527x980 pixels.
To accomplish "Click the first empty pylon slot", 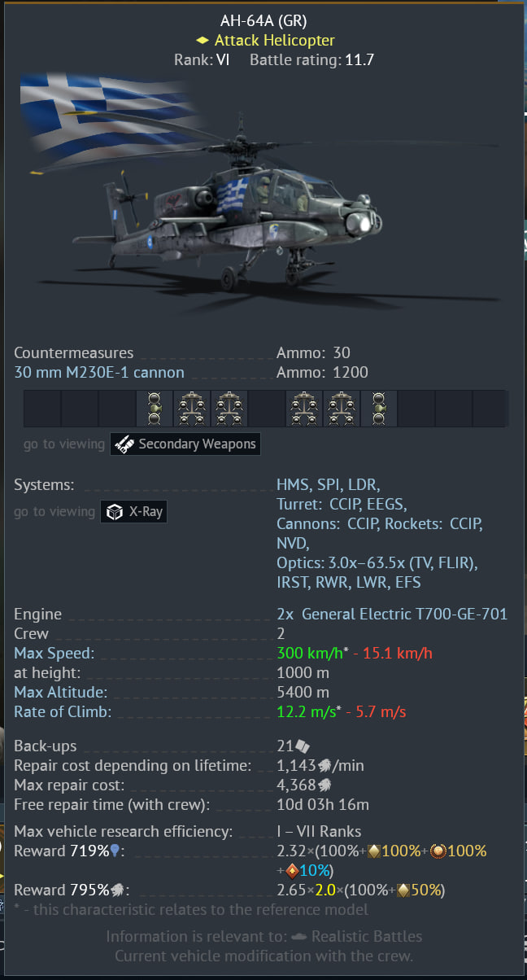I will [x=42, y=409].
